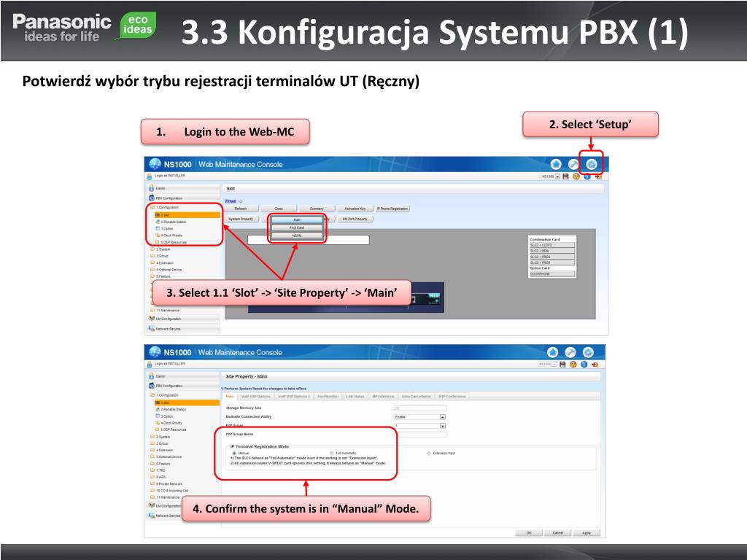Screen dimensions: 747x560
Task: Select the Manual registration mode radio button
Action: [x=234, y=454]
